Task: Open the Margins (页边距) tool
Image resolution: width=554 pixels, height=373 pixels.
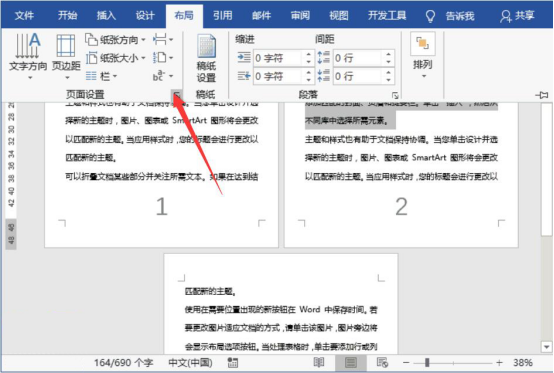Action: (66, 56)
